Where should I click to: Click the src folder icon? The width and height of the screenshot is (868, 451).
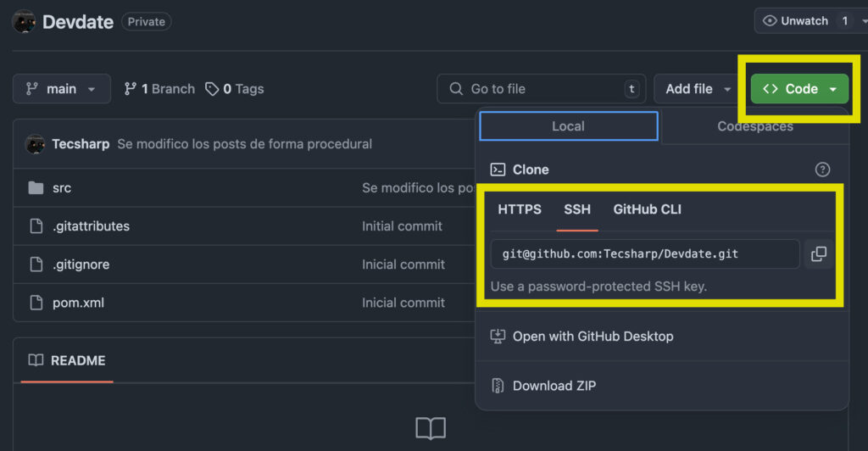click(36, 187)
